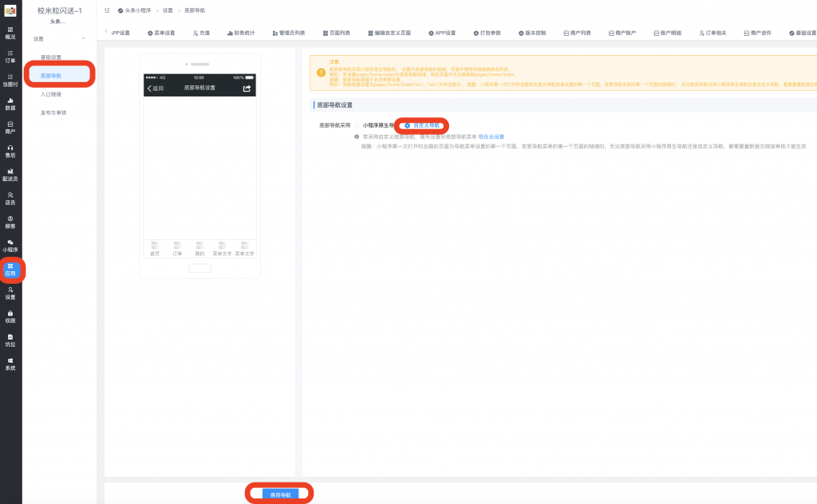Open the 权限 permissions lock icon
The height and width of the screenshot is (504, 817).
(10, 317)
